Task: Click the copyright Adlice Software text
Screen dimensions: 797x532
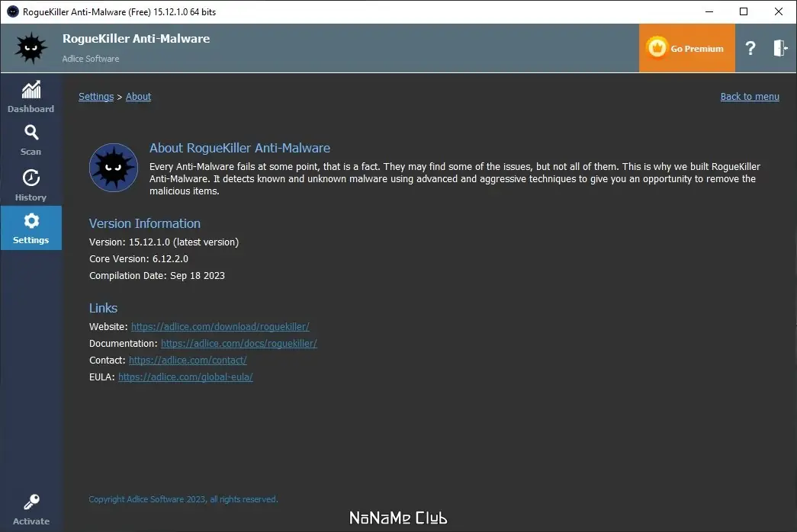Action: 184,499
